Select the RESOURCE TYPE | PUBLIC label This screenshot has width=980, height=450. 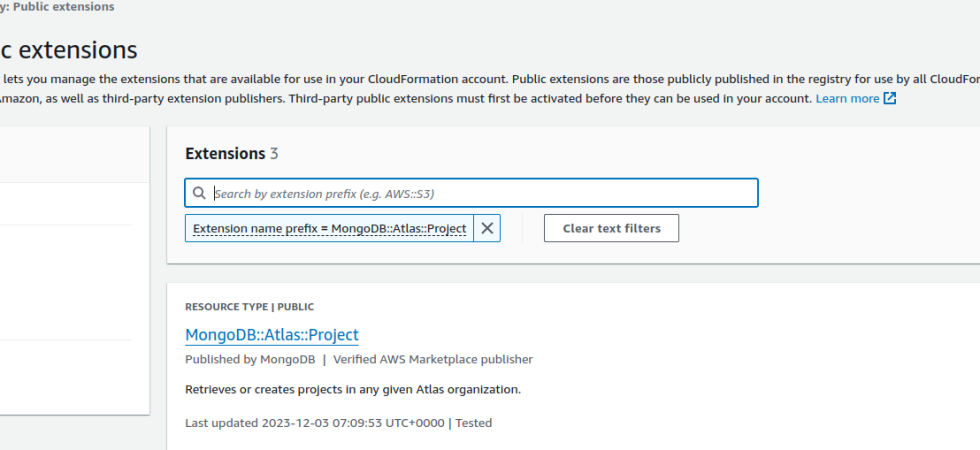pos(249,307)
